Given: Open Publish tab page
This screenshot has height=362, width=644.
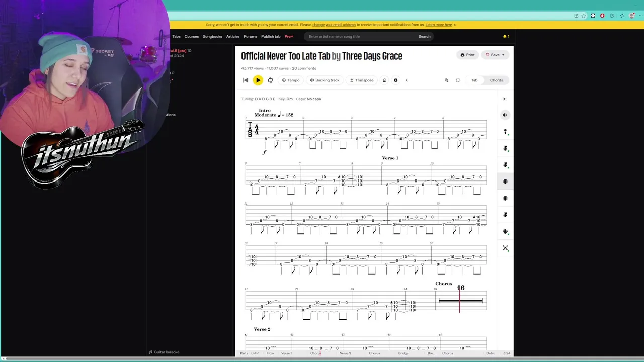Looking at the screenshot, I should (x=271, y=36).
